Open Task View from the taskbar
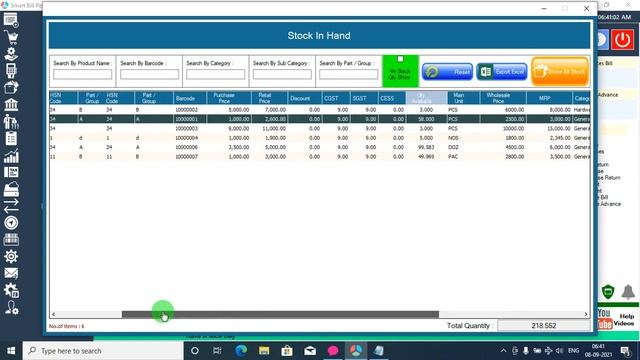640x360 pixels. pos(217,351)
